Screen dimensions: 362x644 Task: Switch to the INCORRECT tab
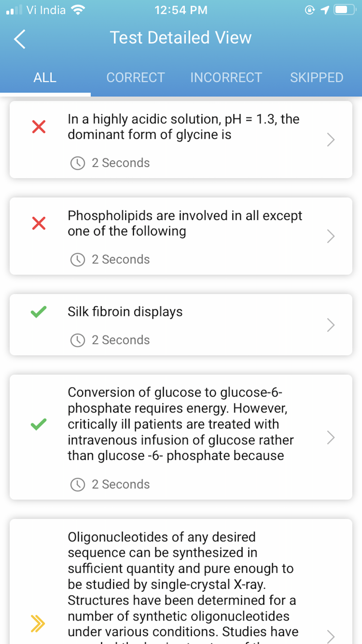[226, 78]
